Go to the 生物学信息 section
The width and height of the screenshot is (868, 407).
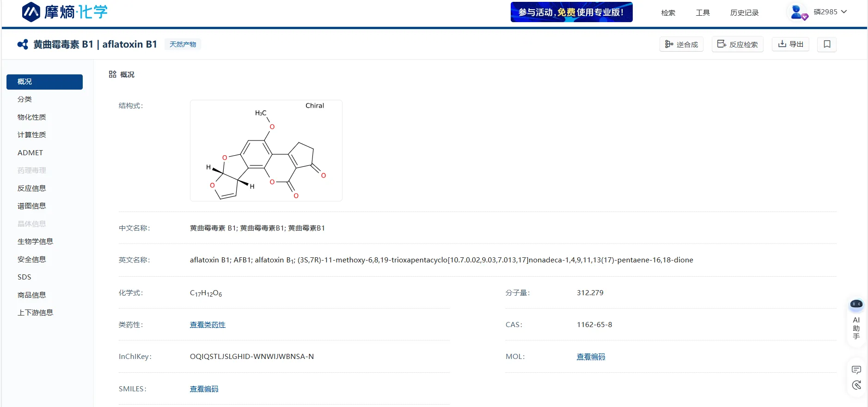[x=35, y=242]
